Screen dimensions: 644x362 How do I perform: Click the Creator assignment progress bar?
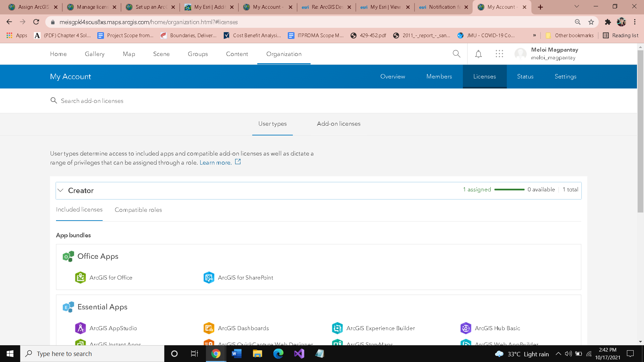(x=509, y=189)
